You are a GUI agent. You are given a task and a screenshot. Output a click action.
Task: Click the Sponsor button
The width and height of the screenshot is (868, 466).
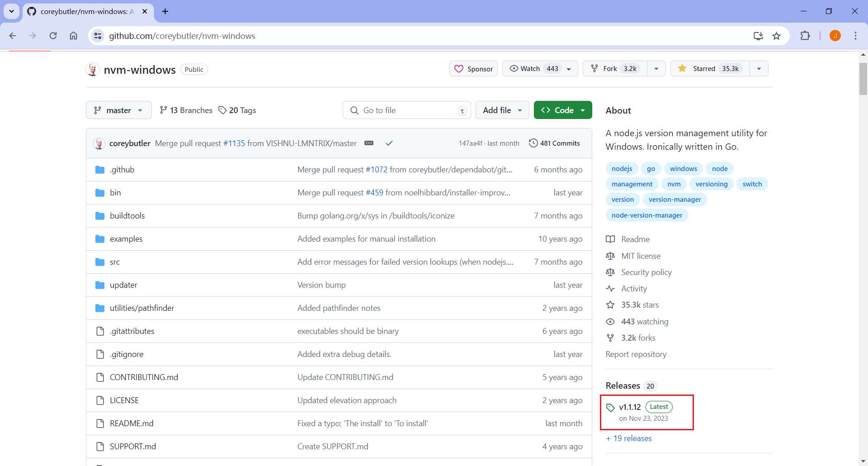[473, 69]
